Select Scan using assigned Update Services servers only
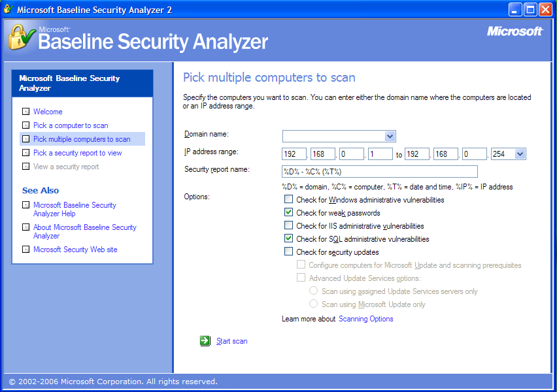The height and width of the screenshot is (392, 557). click(x=313, y=291)
